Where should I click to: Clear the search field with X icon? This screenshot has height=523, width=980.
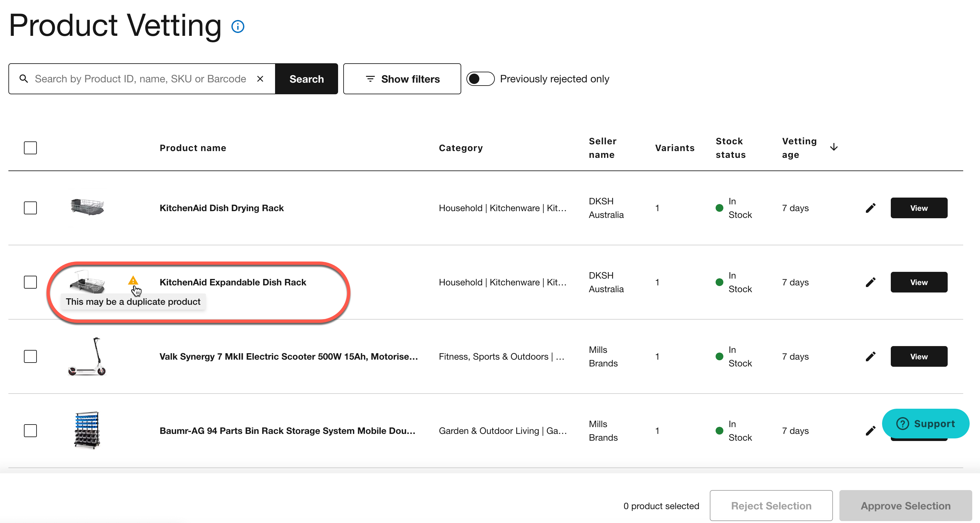pos(260,79)
